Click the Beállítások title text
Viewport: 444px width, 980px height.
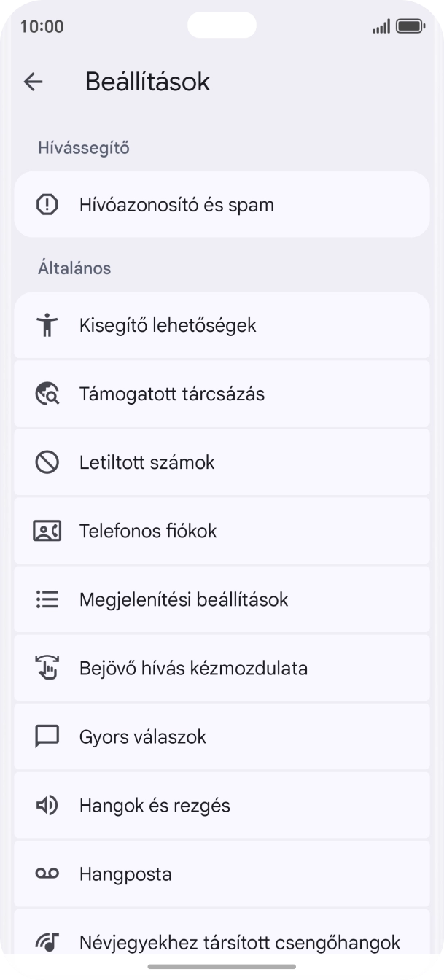147,81
